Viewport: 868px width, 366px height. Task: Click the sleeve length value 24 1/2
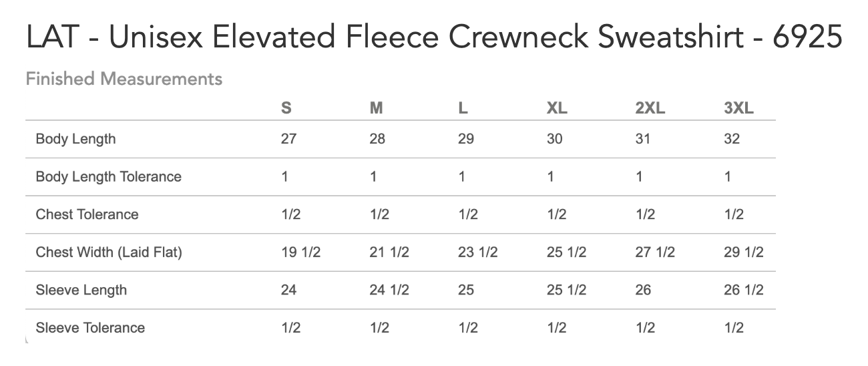point(389,290)
